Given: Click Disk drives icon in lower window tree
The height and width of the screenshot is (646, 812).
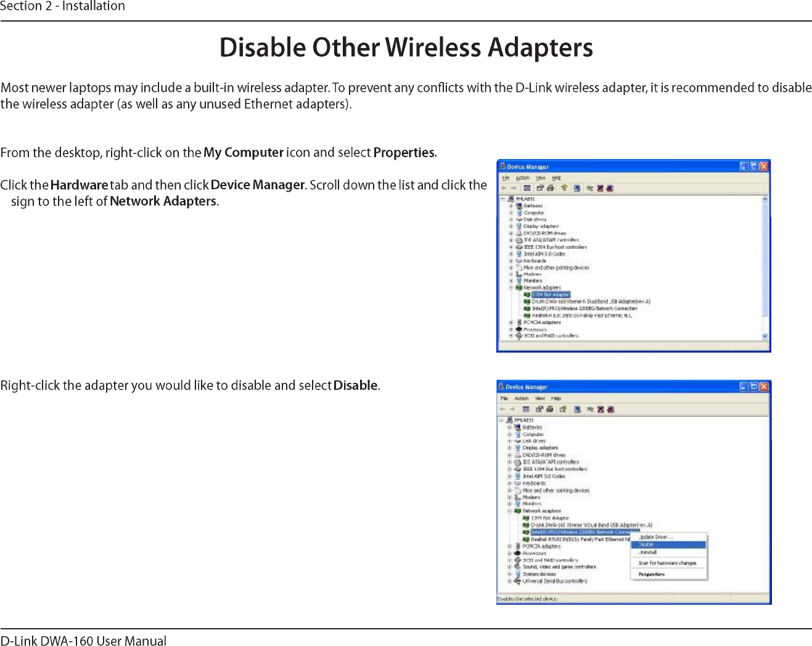Looking at the screenshot, I should point(518,441).
